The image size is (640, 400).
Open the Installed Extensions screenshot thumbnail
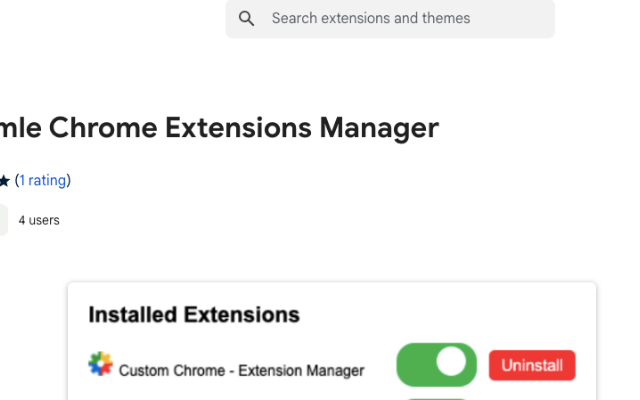(332, 341)
